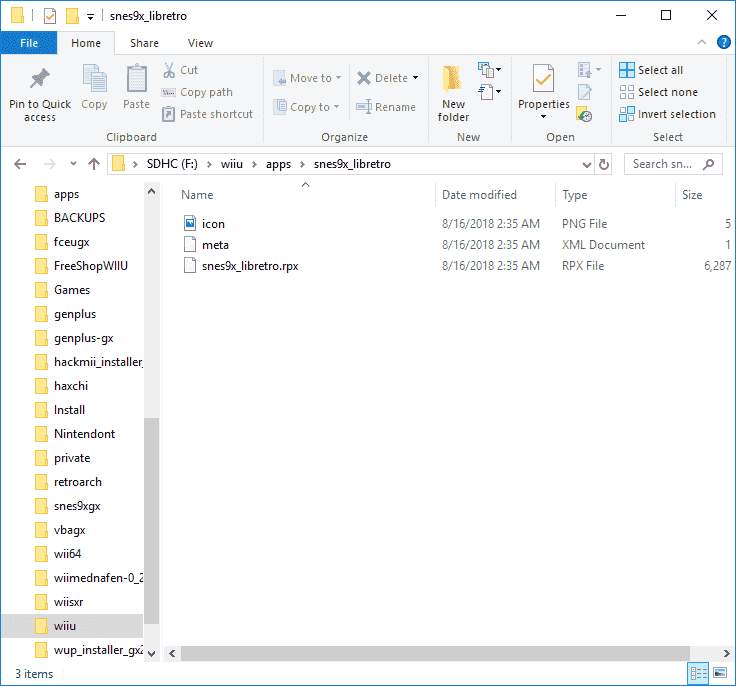Click quick access Properties icon in title bar
This screenshot has width=738, height=687.
50,16
